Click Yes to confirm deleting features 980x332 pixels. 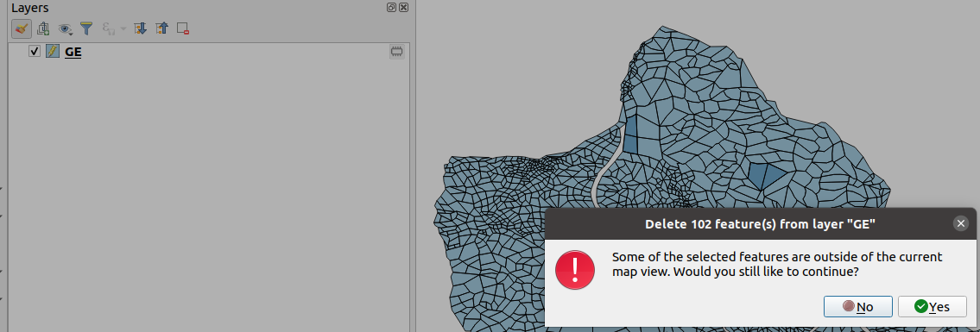[x=932, y=306]
